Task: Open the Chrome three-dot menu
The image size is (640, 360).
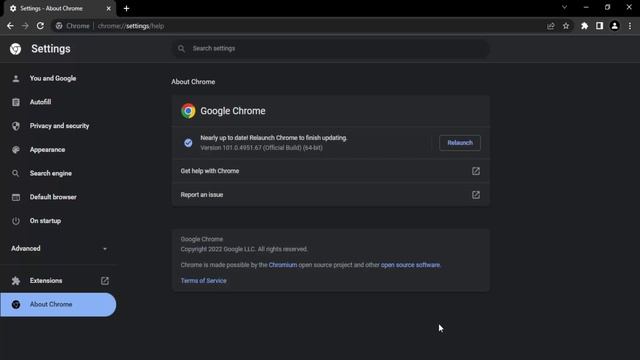Action: [x=630, y=26]
